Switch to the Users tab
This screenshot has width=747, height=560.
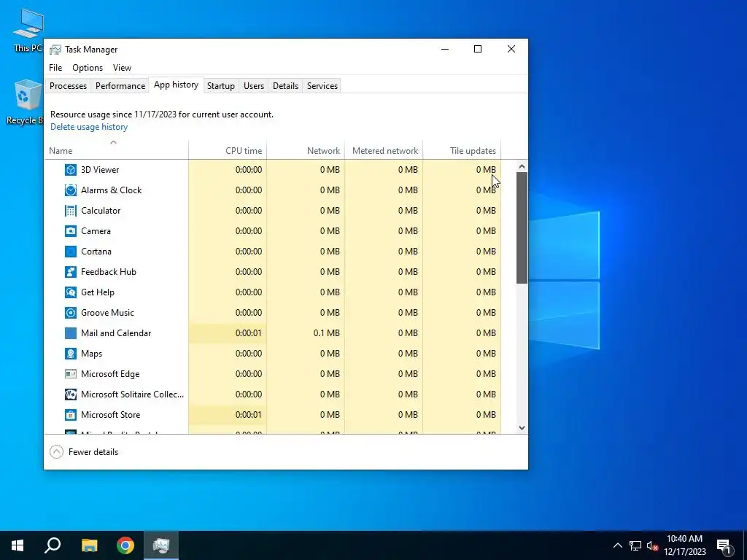[x=253, y=86]
